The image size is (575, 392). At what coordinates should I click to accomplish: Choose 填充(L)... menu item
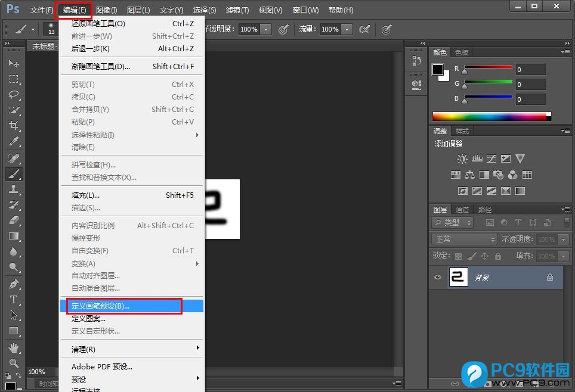pyautogui.click(x=132, y=195)
